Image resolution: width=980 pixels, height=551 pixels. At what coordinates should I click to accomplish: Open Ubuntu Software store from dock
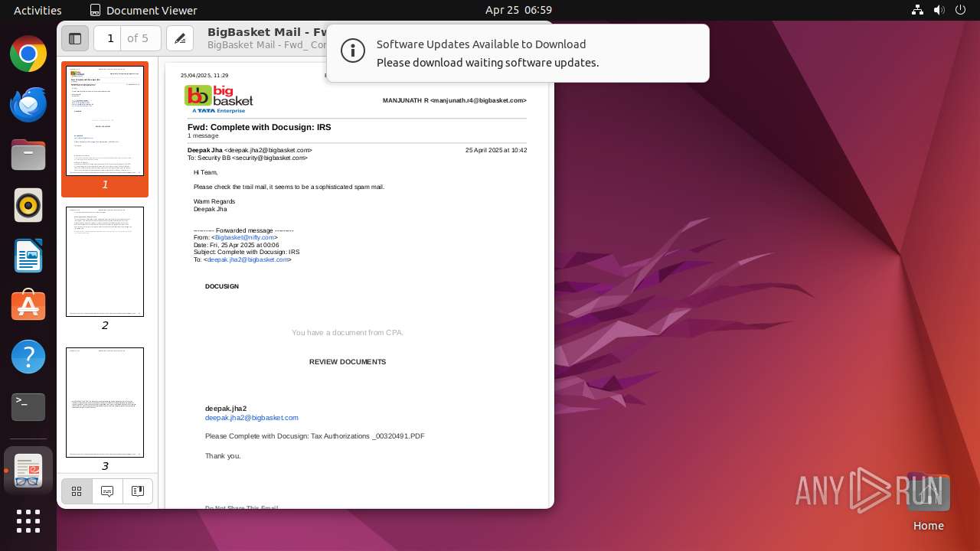(x=28, y=307)
